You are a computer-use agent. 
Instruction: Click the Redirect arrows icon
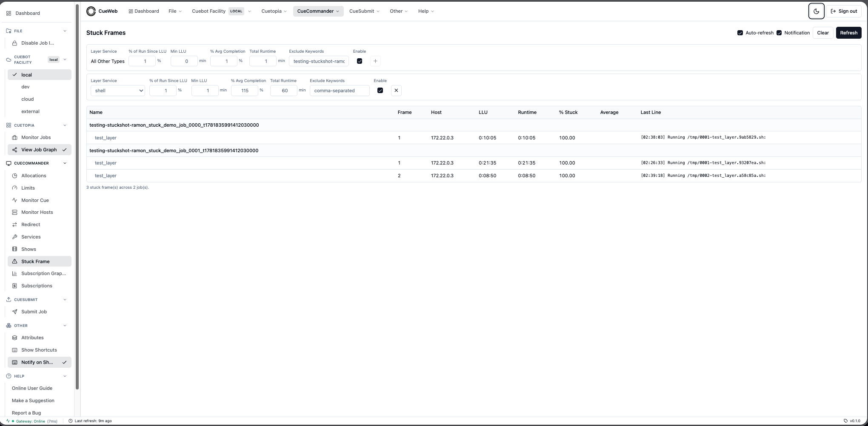[15, 224]
